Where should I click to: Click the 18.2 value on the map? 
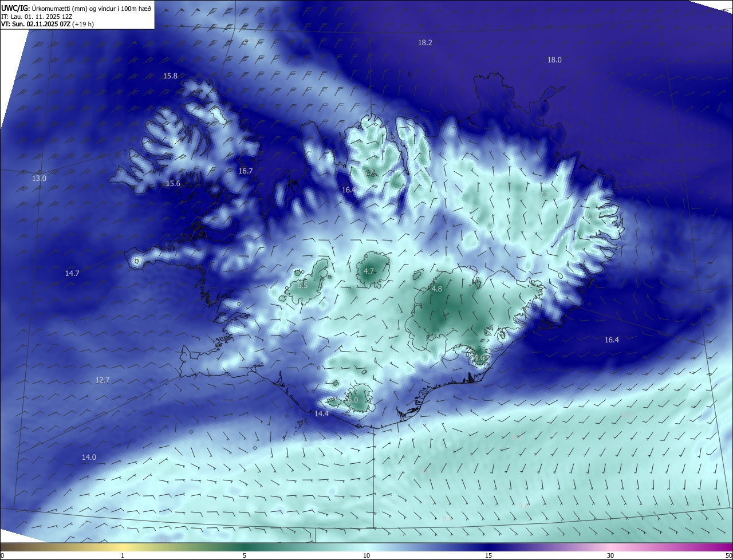(425, 43)
